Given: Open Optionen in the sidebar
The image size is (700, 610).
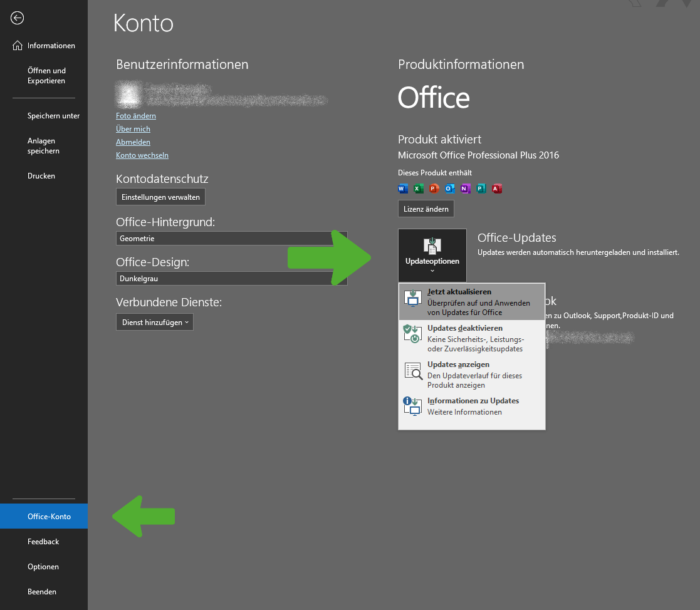Looking at the screenshot, I should tap(44, 566).
